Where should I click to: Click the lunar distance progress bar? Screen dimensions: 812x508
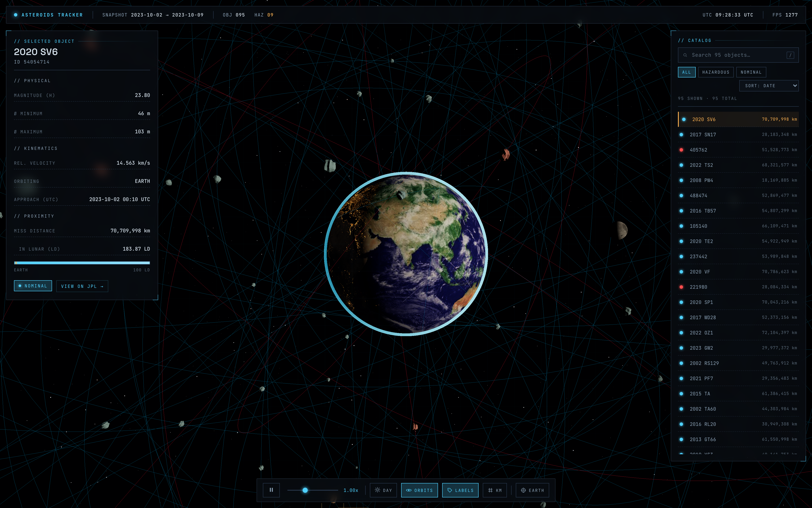[82, 263]
